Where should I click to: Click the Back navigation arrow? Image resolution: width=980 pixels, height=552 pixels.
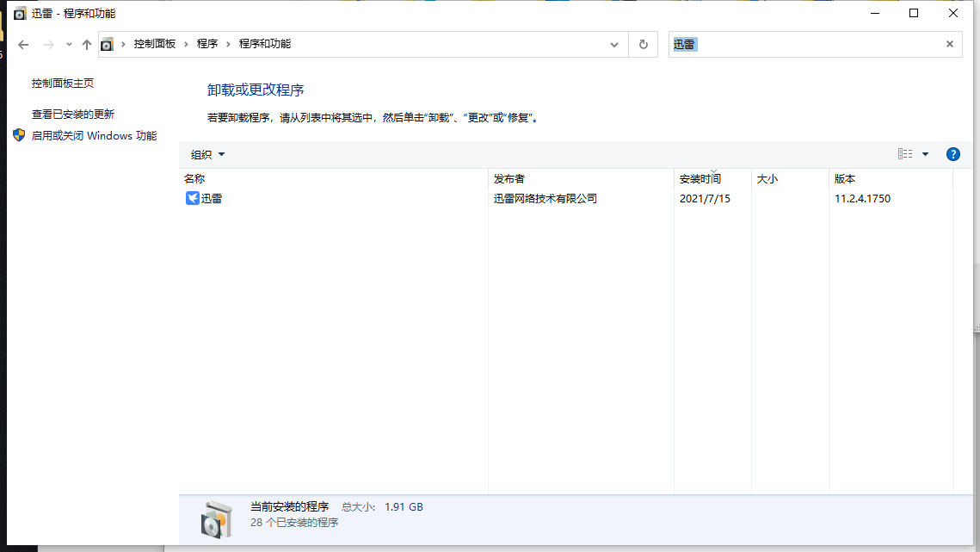pos(24,44)
